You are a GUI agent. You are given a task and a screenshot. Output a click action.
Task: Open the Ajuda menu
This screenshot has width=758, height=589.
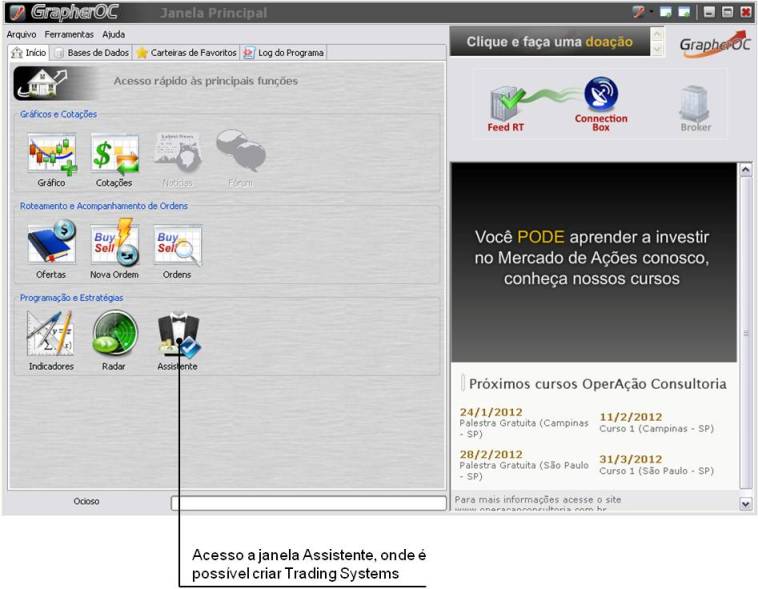(114, 34)
